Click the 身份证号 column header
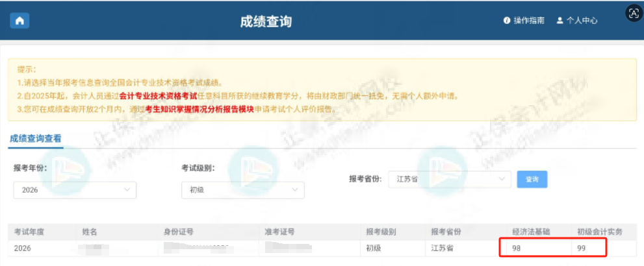This screenshot has width=644, height=266. click(178, 232)
